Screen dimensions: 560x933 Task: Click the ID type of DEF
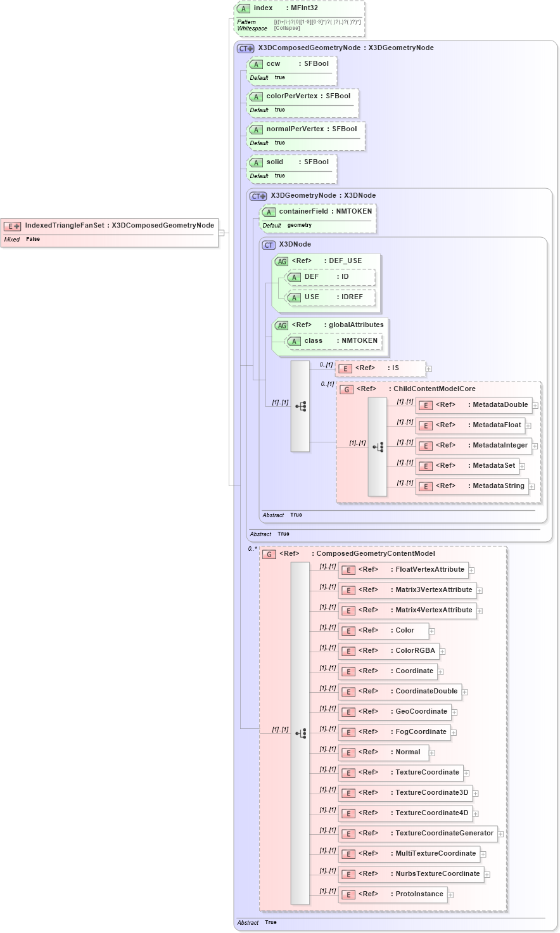tap(345, 276)
